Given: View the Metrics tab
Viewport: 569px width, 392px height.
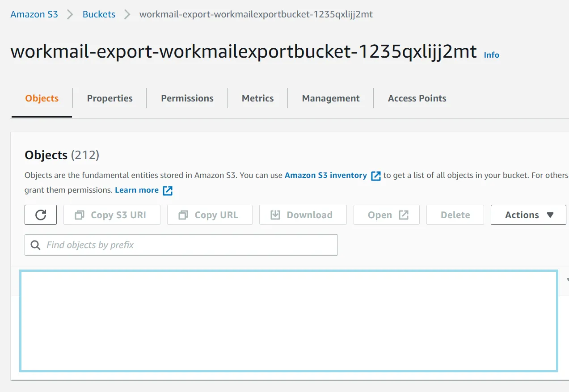Looking at the screenshot, I should (258, 98).
